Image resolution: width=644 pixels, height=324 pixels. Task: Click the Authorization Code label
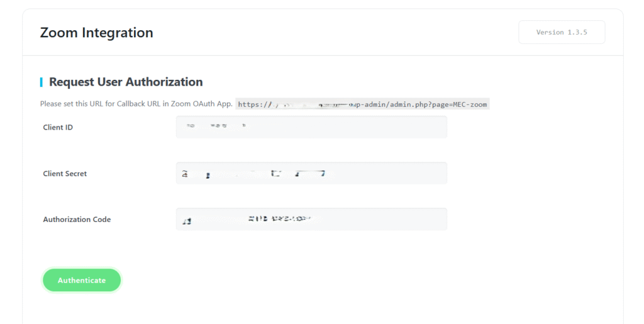[x=77, y=220]
